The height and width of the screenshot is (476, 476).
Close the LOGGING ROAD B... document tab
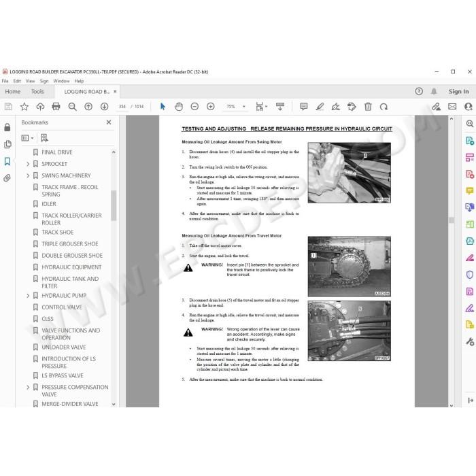[x=115, y=91]
